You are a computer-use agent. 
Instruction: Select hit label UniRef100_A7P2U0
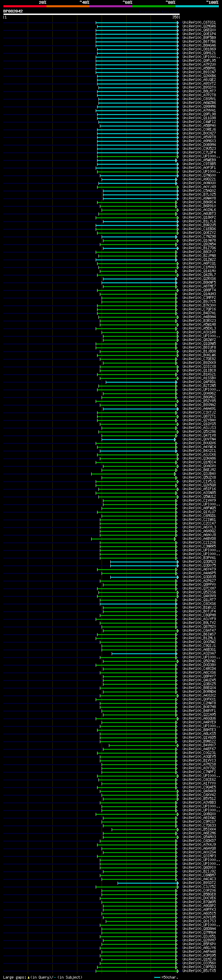[x=199, y=64]
